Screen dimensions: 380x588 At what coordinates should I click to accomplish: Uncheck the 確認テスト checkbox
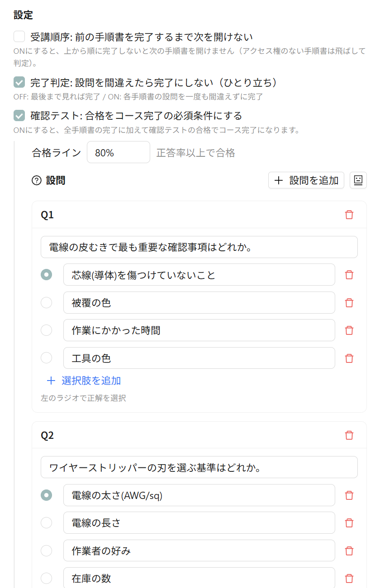point(19,116)
